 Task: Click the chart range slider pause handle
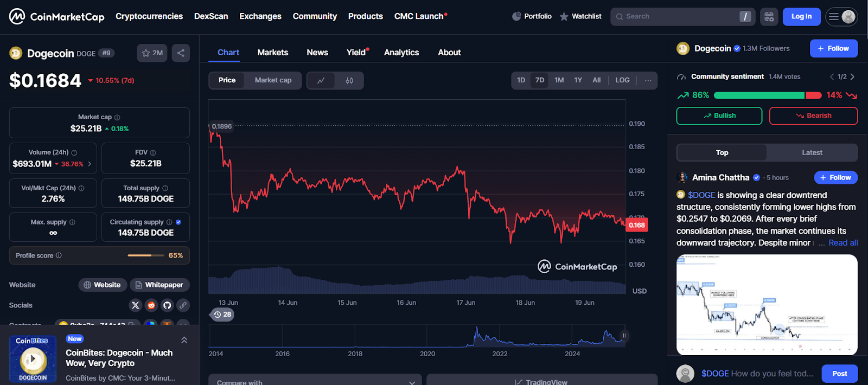[x=624, y=336]
